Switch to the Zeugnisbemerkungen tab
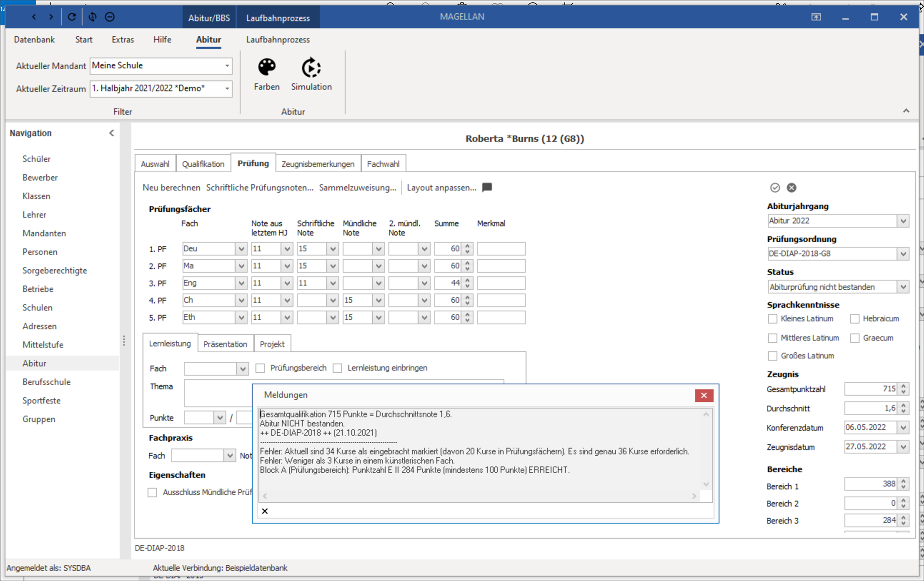 pos(318,163)
